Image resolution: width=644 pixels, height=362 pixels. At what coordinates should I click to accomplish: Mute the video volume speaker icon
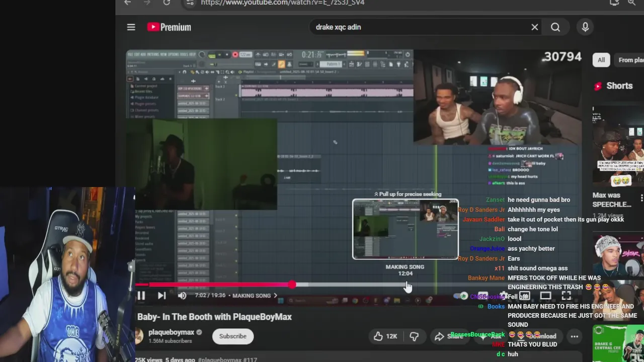click(x=182, y=296)
